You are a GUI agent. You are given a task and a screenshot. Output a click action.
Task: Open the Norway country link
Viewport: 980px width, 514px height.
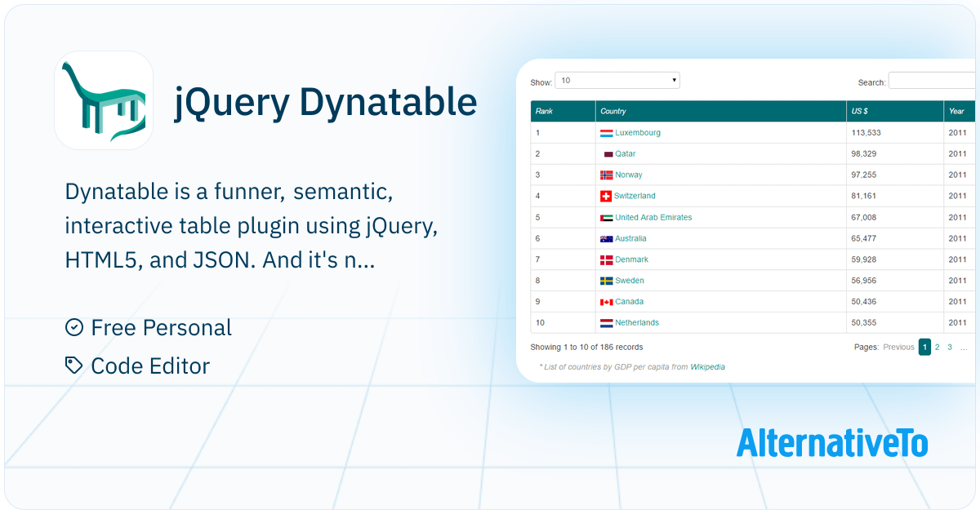629,175
